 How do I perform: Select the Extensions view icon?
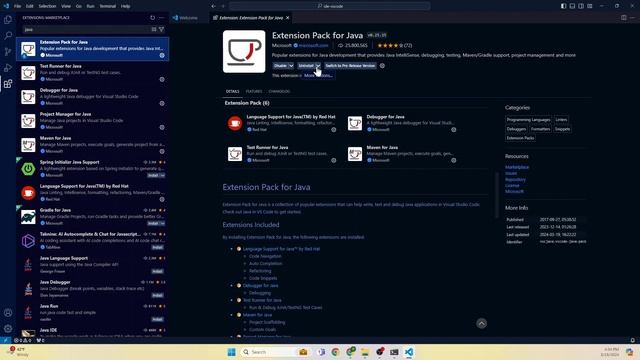pos(8,84)
